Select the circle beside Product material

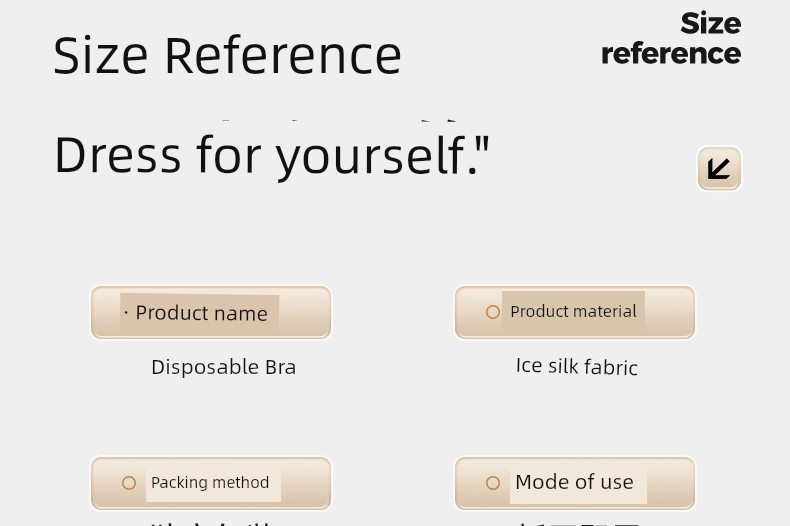point(493,312)
